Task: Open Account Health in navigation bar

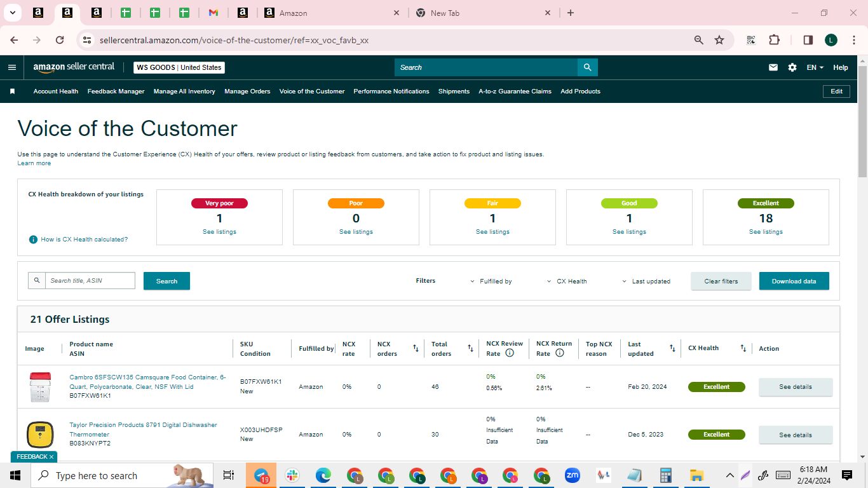Action: tap(56, 91)
